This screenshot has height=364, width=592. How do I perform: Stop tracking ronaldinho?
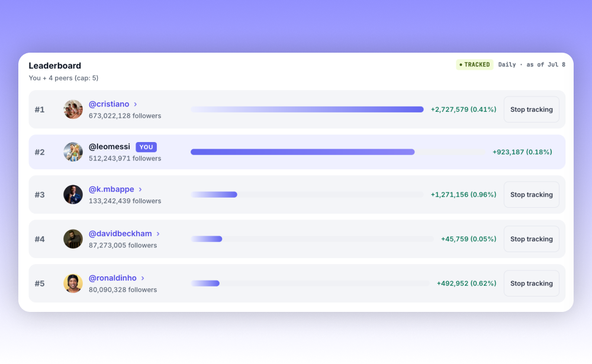(x=531, y=284)
